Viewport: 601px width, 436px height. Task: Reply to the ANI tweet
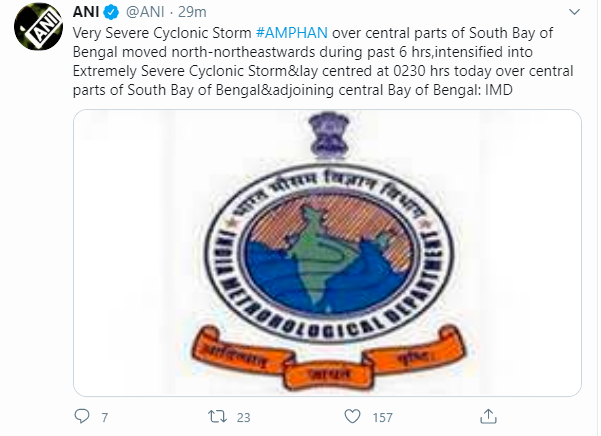[x=82, y=416]
